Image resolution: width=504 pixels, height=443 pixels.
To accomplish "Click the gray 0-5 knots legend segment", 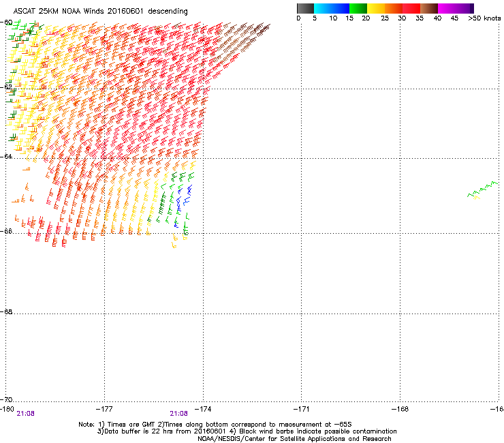I will (305, 8).
